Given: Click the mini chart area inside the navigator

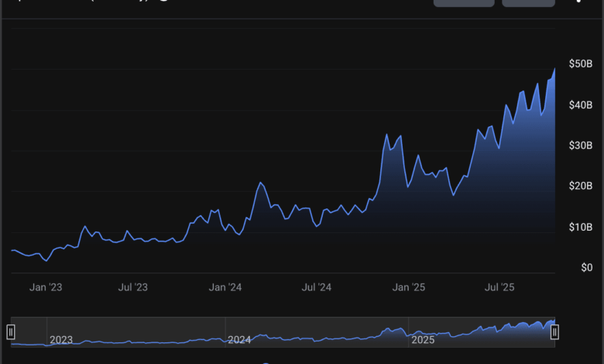Looking at the screenshot, I should pyautogui.click(x=310, y=333).
